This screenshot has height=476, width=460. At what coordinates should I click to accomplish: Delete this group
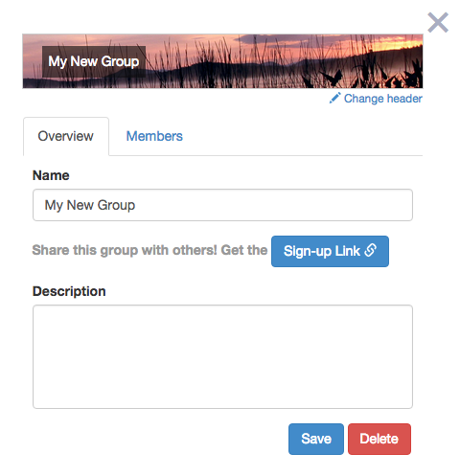coord(379,439)
